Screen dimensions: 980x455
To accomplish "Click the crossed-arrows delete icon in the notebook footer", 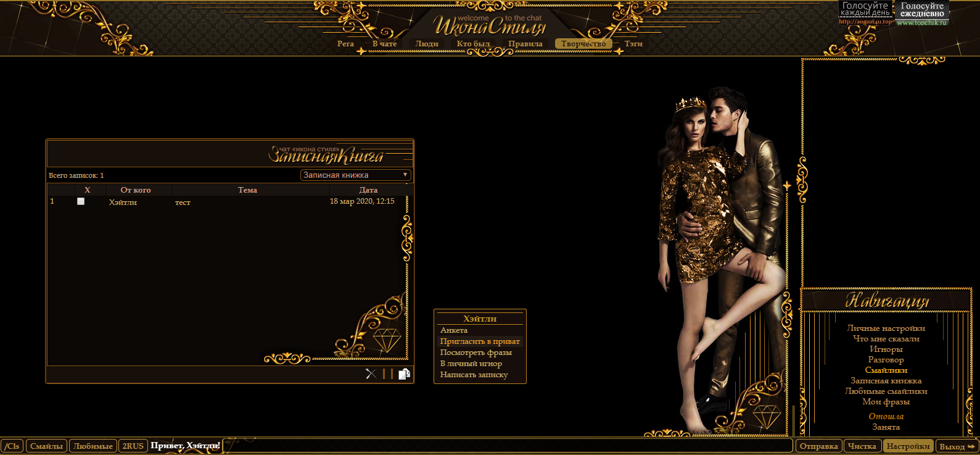I will click(x=371, y=374).
